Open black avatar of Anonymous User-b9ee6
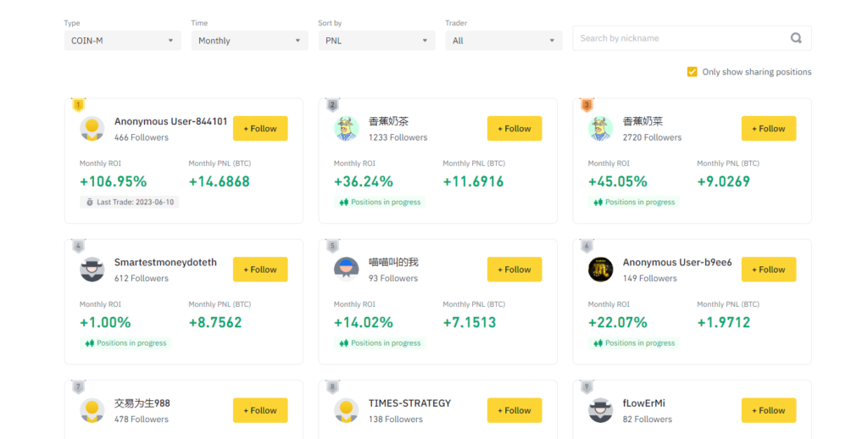This screenshot has width=868, height=439. click(x=600, y=270)
